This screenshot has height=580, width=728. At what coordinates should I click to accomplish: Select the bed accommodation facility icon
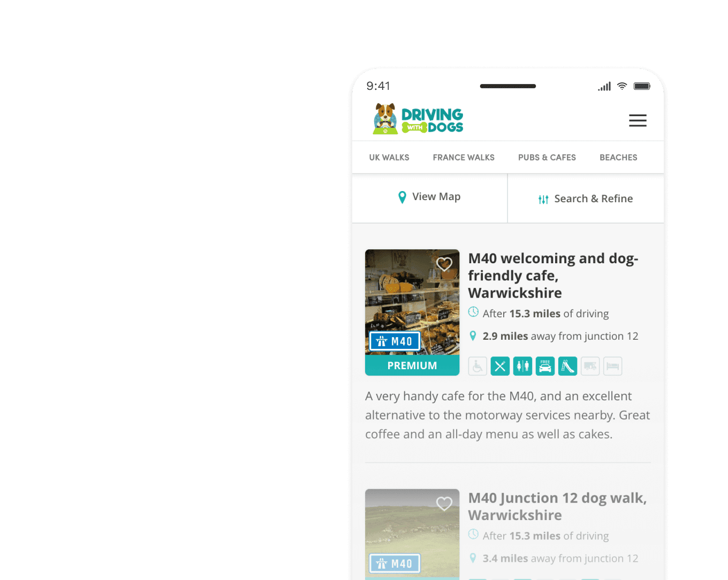pyautogui.click(x=612, y=367)
